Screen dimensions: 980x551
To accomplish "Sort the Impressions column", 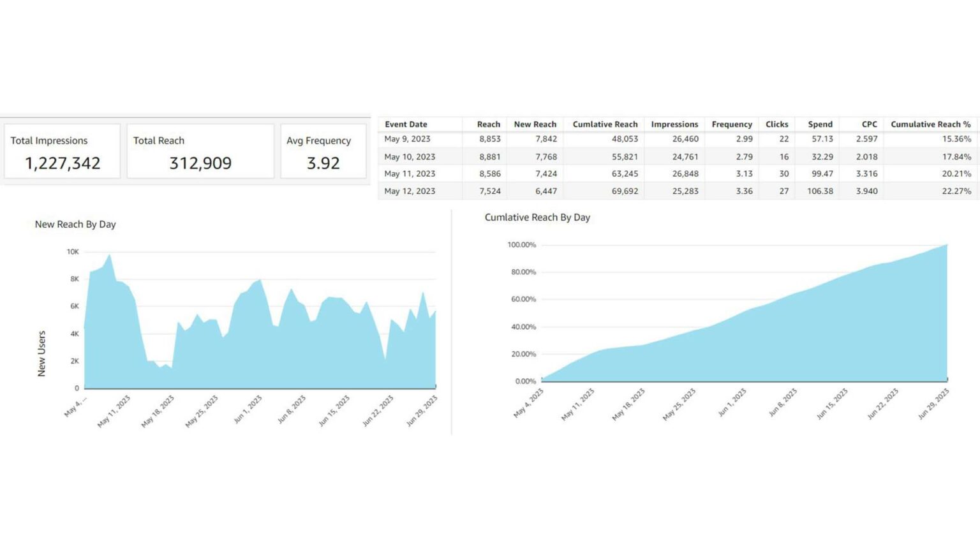I will point(674,124).
